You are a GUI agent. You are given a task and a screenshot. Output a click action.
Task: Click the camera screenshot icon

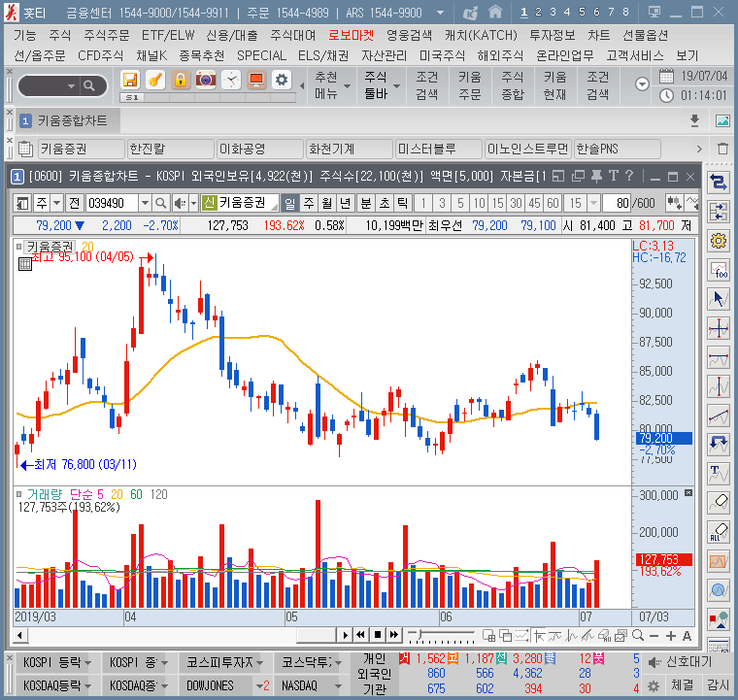206,80
